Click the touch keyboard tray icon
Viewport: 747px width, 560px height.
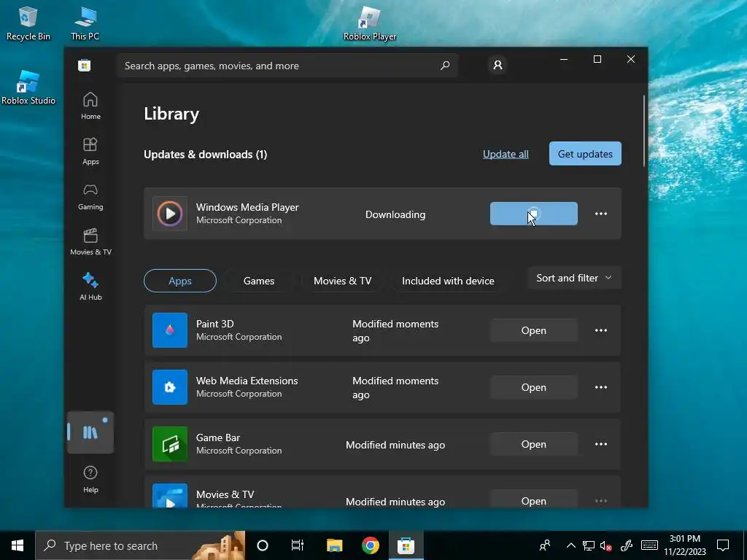tap(649, 545)
